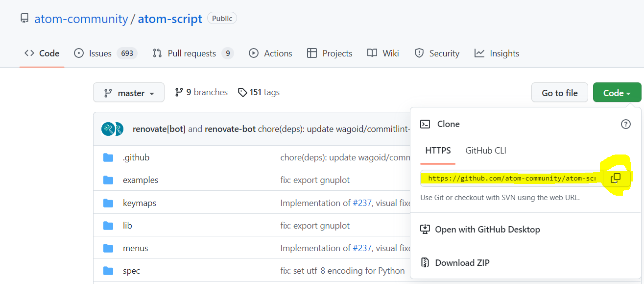Open the menus folder
Image resolution: width=644 pixels, height=284 pixels.
pos(136,248)
